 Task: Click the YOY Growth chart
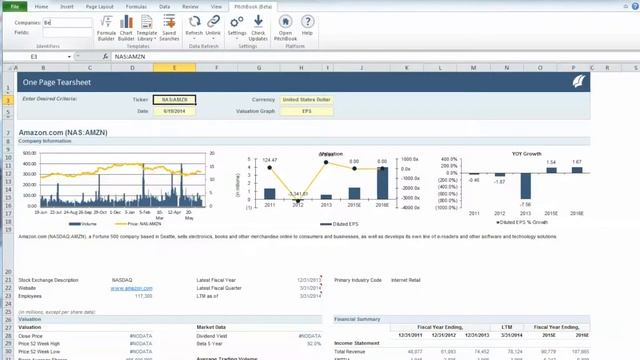514,189
